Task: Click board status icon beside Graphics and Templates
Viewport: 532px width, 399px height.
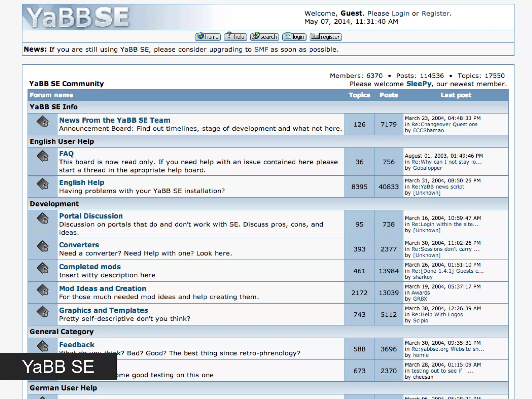Action: 43,312
